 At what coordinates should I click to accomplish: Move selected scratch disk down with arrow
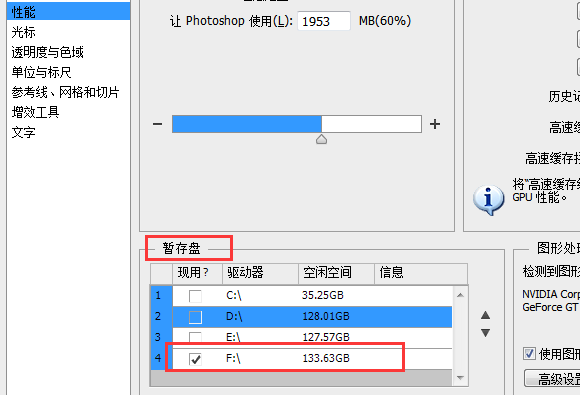point(485,333)
